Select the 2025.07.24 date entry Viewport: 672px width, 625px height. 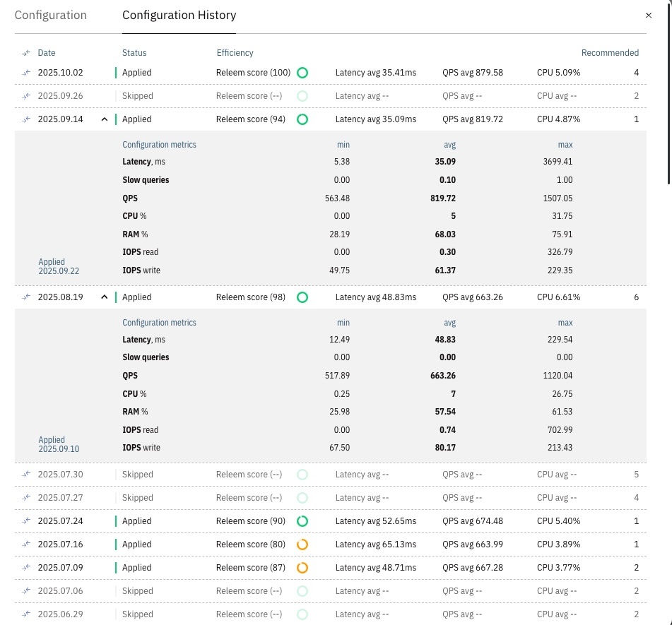coord(61,521)
